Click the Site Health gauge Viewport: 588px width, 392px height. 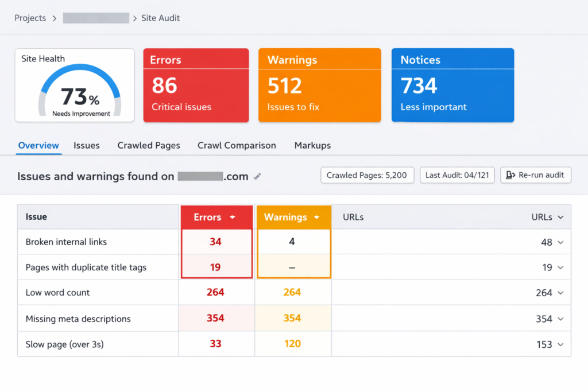[x=74, y=85]
